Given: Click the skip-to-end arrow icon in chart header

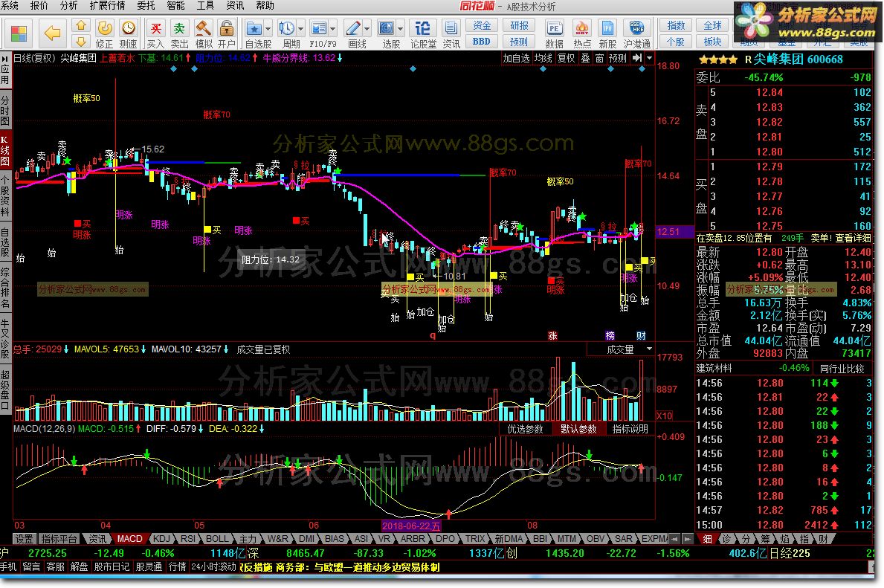Looking at the screenshot, I should tap(636, 57).
